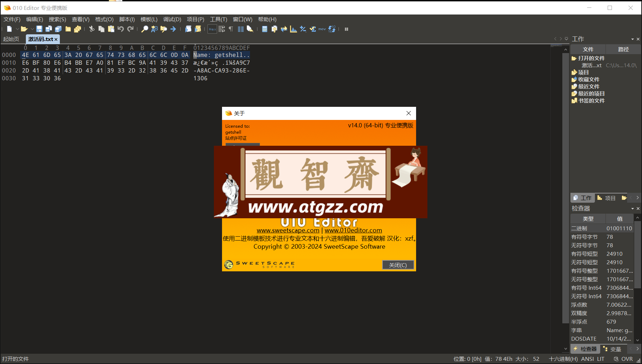The width and height of the screenshot is (642, 364).
Task: Click the 路径 column header
Action: [623, 50]
